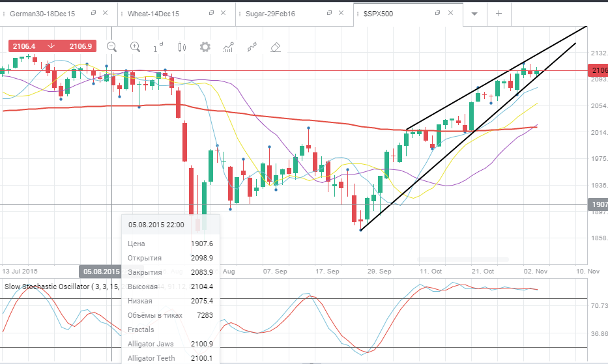This screenshot has width=608, height=364.
Task: Click the horizontal chart scrollbar
Action: 463,259
